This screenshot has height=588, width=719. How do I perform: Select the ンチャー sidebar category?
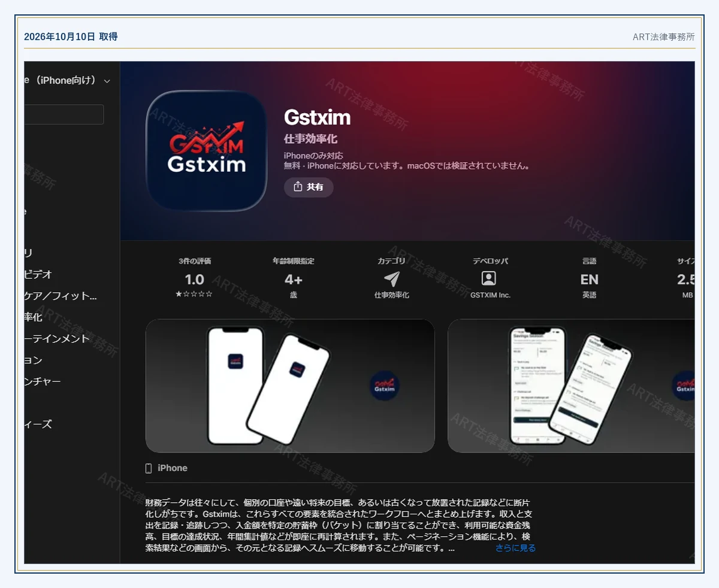(x=43, y=381)
